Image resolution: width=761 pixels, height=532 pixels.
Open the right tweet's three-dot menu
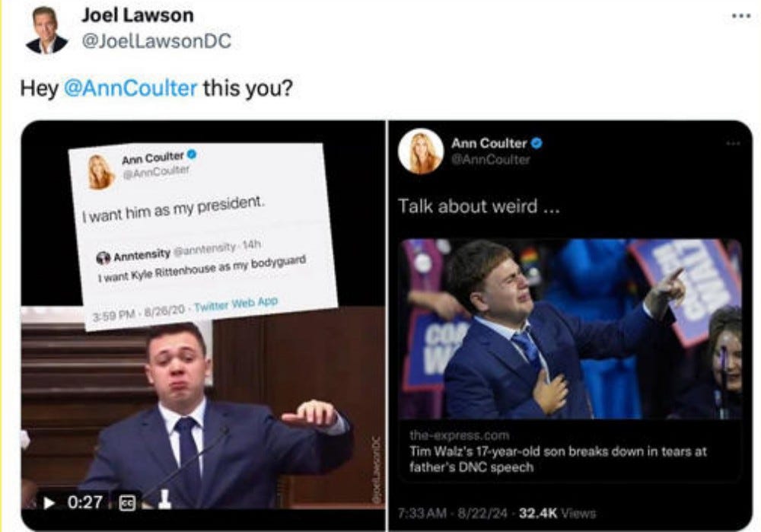pyautogui.click(x=734, y=143)
